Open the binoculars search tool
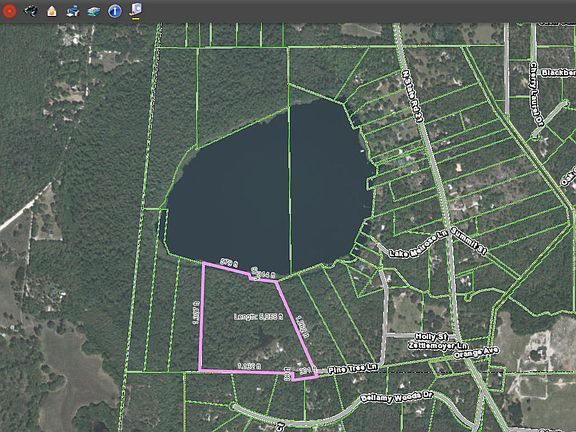 (x=31, y=11)
